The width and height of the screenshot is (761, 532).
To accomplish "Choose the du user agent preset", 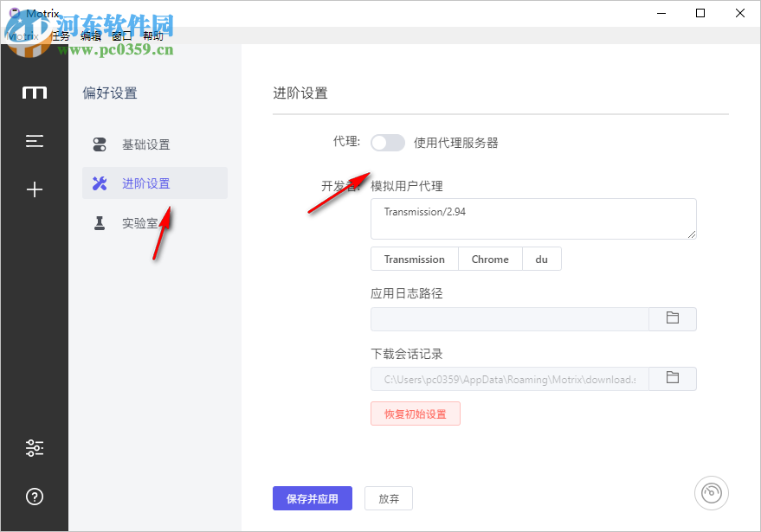I will tap(542, 259).
